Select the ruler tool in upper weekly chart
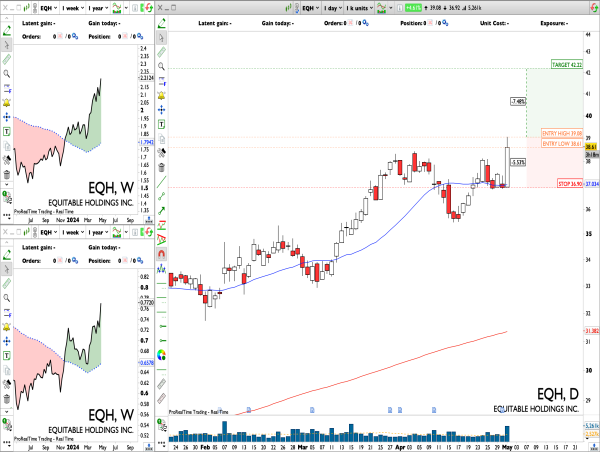The width and height of the screenshot is (600, 452). click(x=7, y=59)
